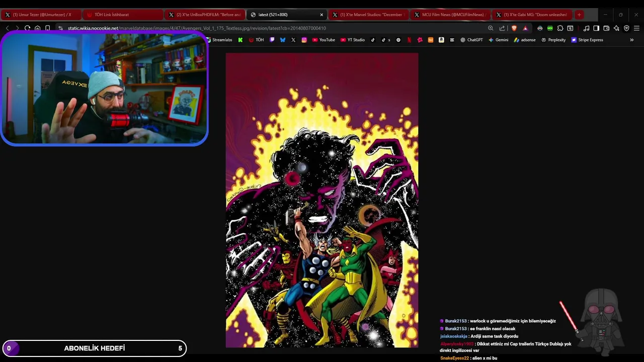Viewport: 644px width, 362px height.
Task: Open the browser hamburger main menu
Action: point(636,28)
